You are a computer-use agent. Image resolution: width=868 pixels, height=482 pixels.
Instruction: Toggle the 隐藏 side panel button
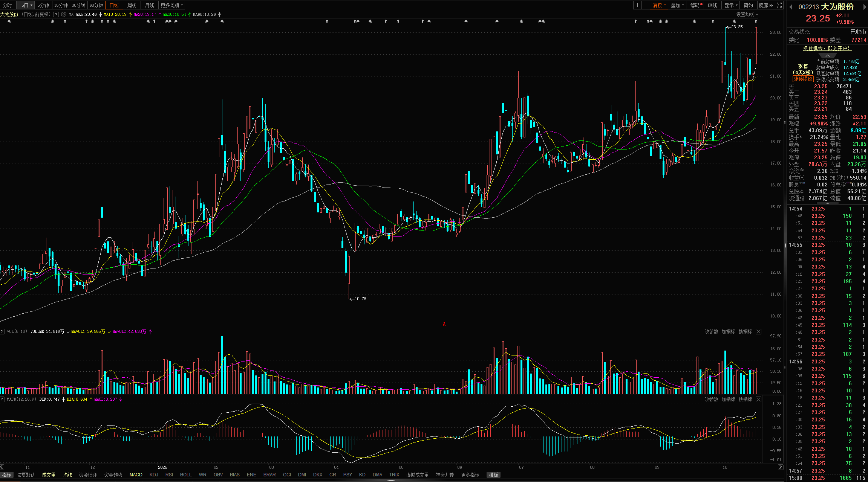tap(766, 5)
